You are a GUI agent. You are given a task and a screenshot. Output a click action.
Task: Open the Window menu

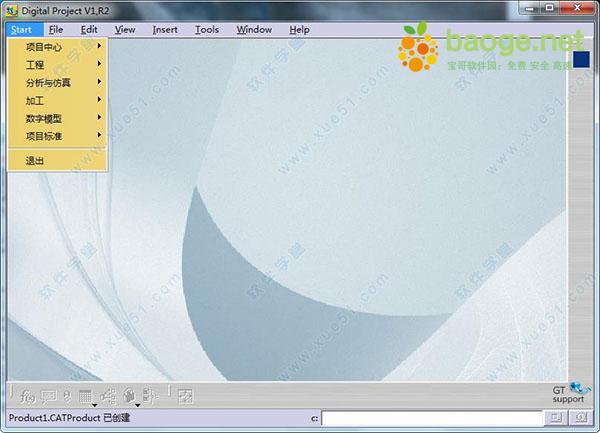point(254,29)
